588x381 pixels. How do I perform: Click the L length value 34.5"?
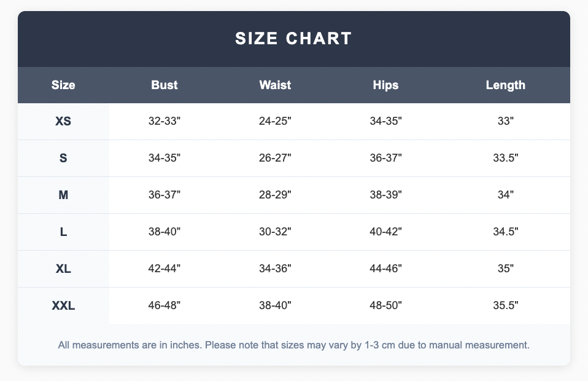tap(506, 232)
